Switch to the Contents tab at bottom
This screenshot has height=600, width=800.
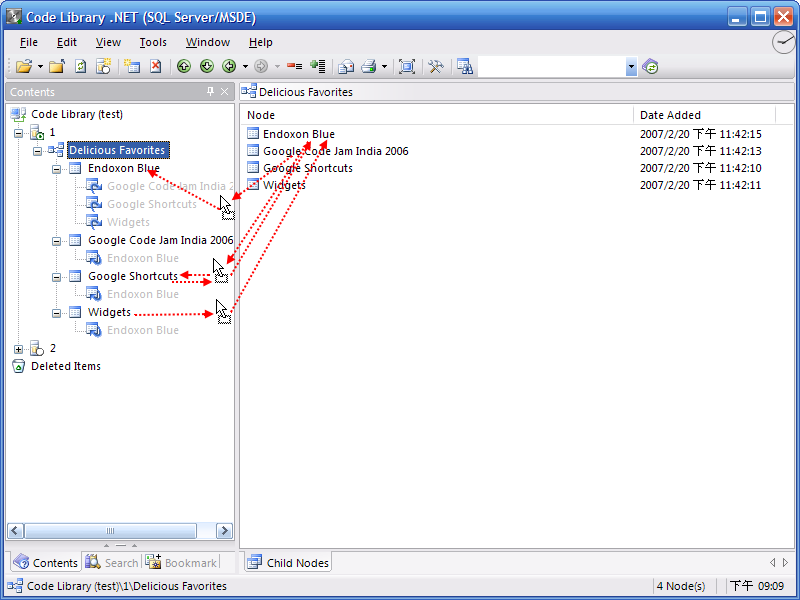pos(45,562)
